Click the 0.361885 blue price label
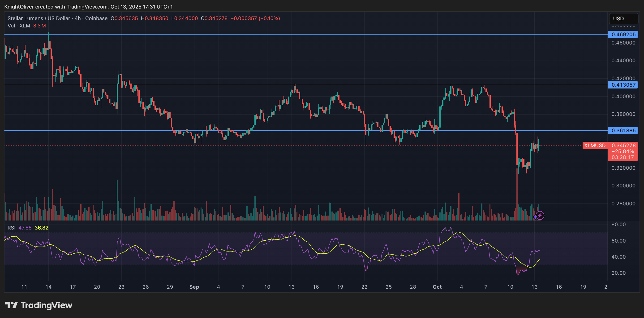The height and width of the screenshot is (318, 644). [623, 131]
